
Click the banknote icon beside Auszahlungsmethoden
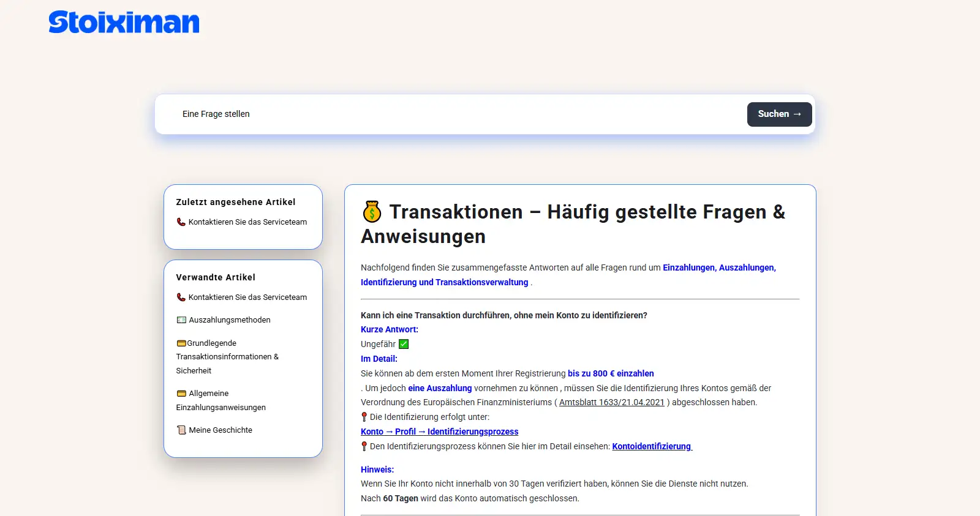(x=181, y=320)
